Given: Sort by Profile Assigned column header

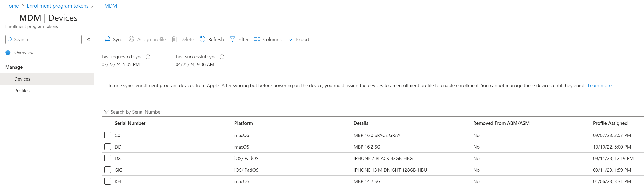Looking at the screenshot, I should [610, 123].
